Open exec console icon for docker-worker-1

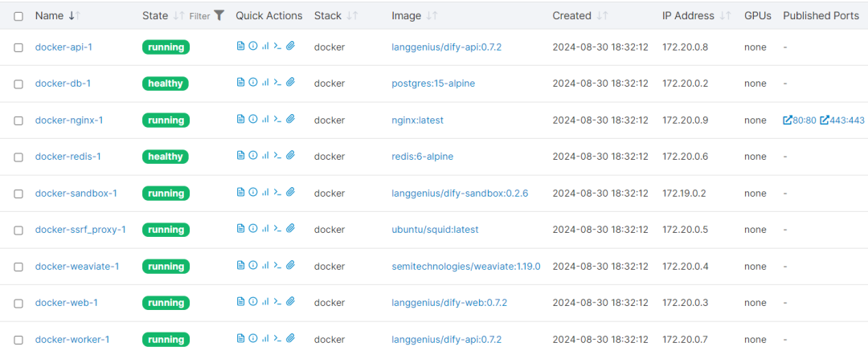[277, 339]
